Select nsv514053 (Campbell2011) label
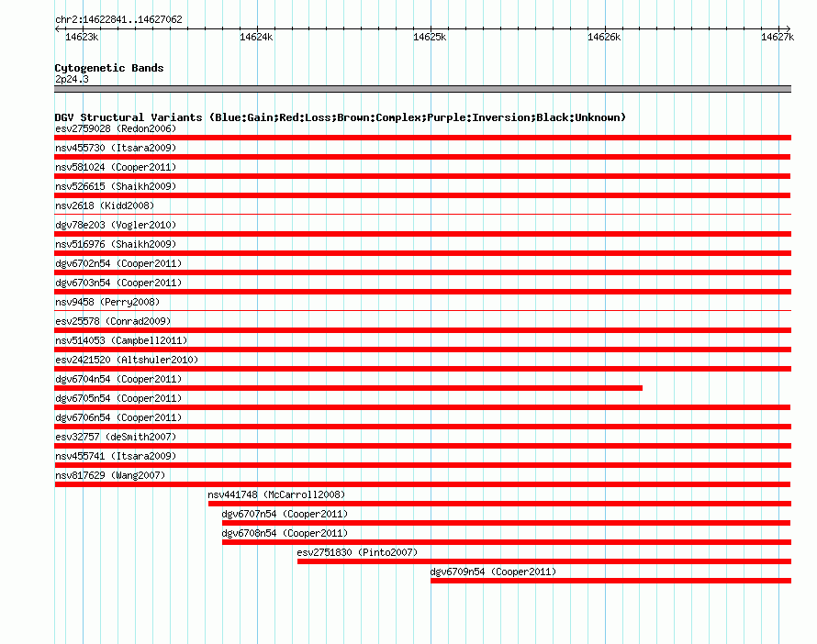Image resolution: width=817 pixels, height=644 pixels. (121, 340)
